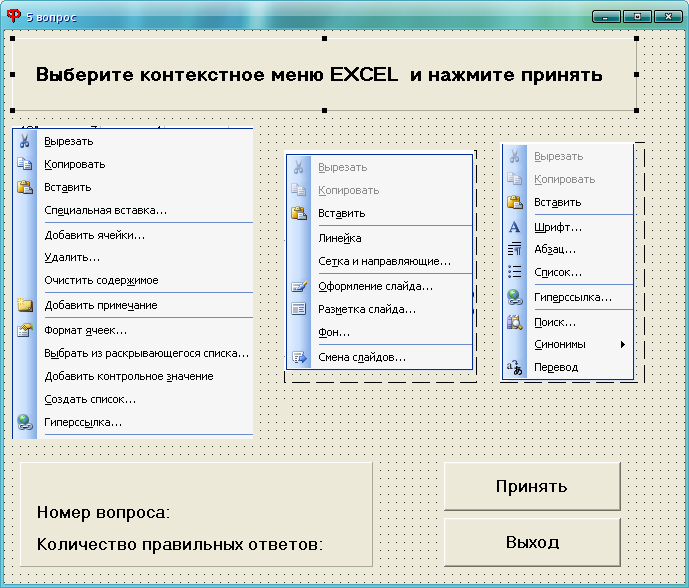Screen dimensions: 689x588
Task: Click the greyed scissors icon in the slide menu
Action: 298,167
